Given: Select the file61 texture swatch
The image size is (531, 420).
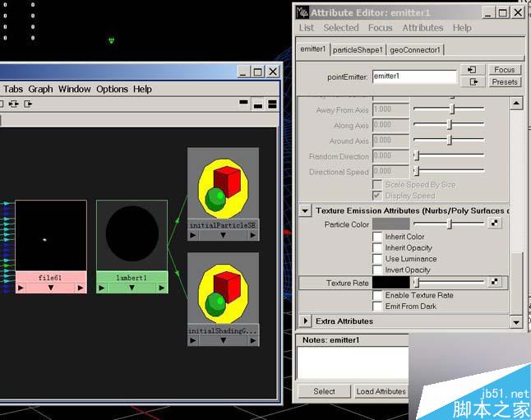Looking at the screenshot, I should tap(51, 235).
